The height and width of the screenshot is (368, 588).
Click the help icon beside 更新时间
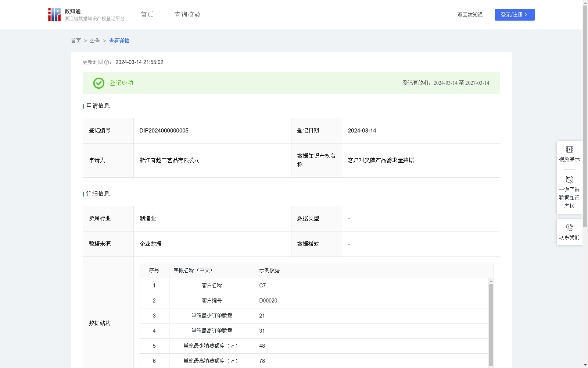[x=107, y=63]
